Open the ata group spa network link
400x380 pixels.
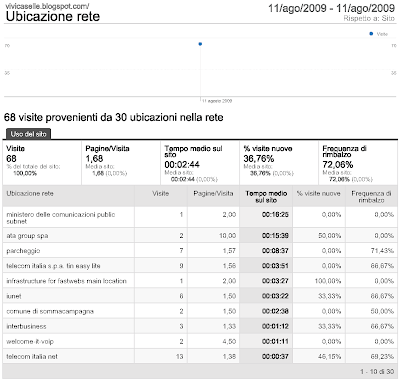click(27, 236)
